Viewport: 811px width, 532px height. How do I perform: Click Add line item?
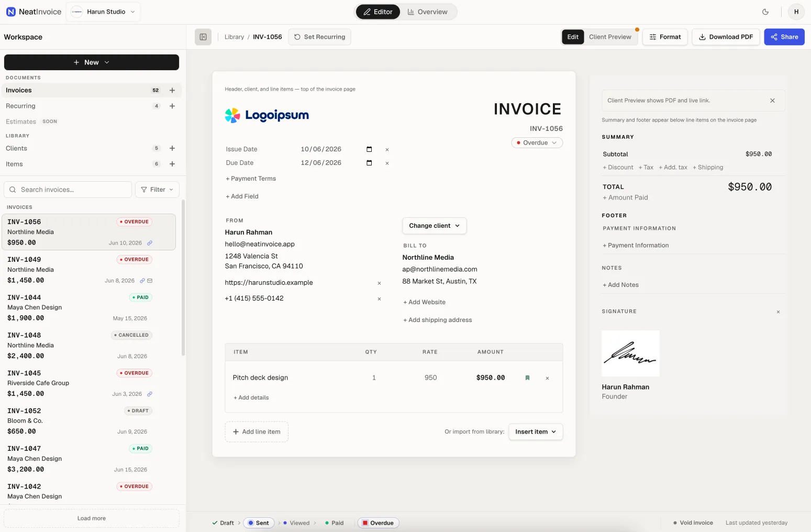click(x=257, y=432)
